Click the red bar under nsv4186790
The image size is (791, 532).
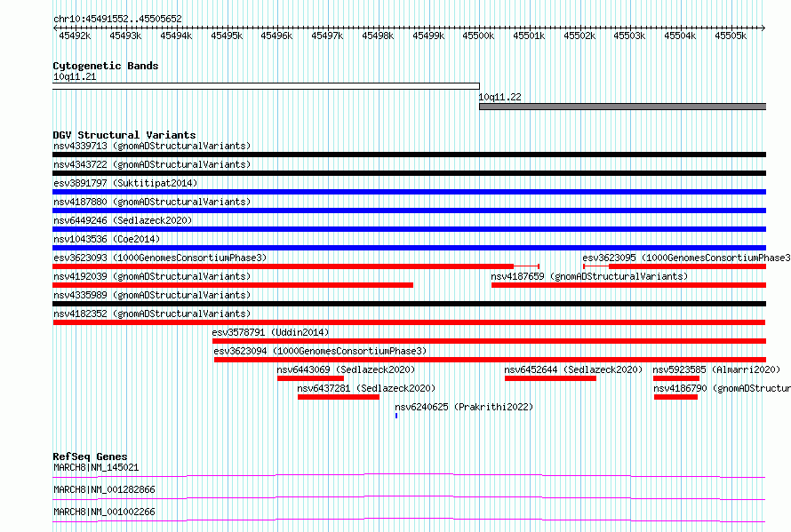point(676,397)
